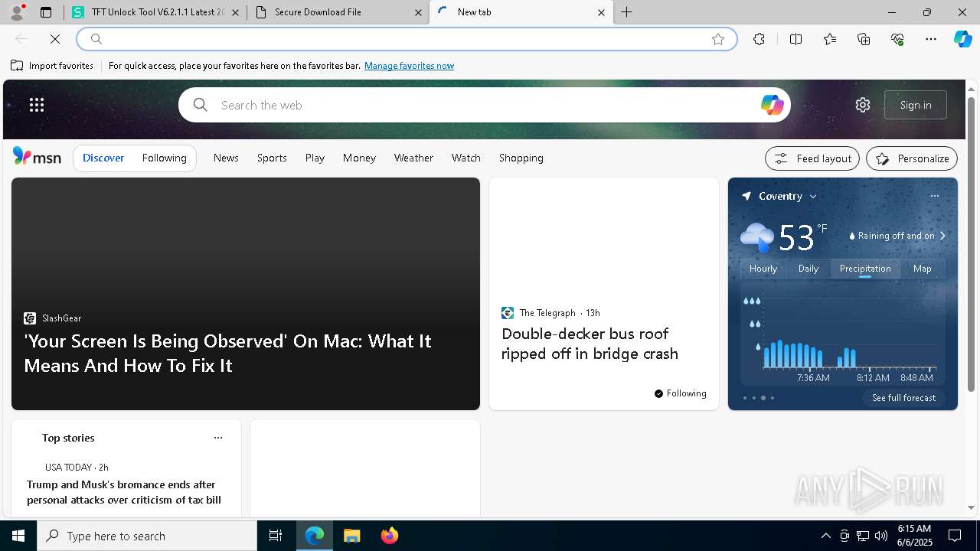Show hidden system tray icons
Image resolution: width=980 pixels, height=551 pixels.
click(x=825, y=536)
